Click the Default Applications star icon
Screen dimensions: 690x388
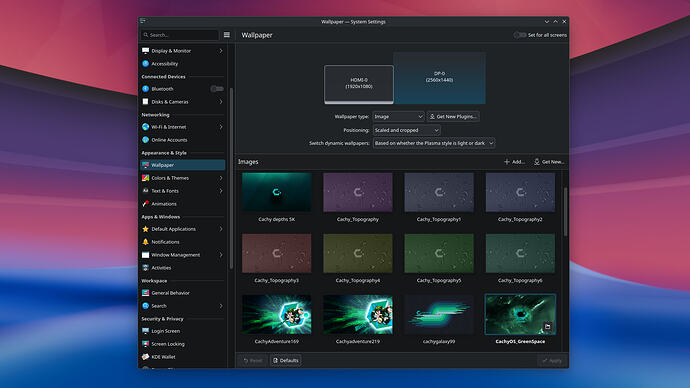[145, 229]
